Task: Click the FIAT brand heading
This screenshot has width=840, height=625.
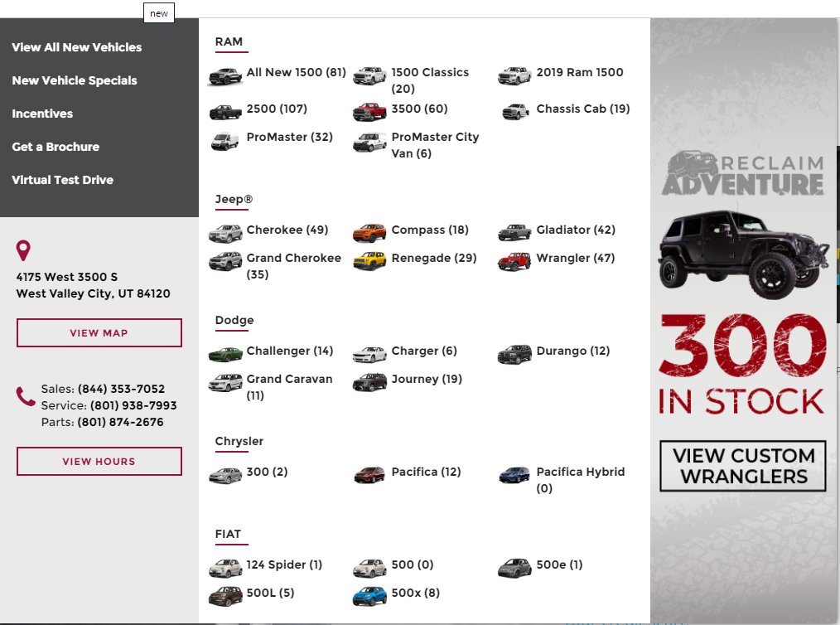Action: click(x=228, y=535)
